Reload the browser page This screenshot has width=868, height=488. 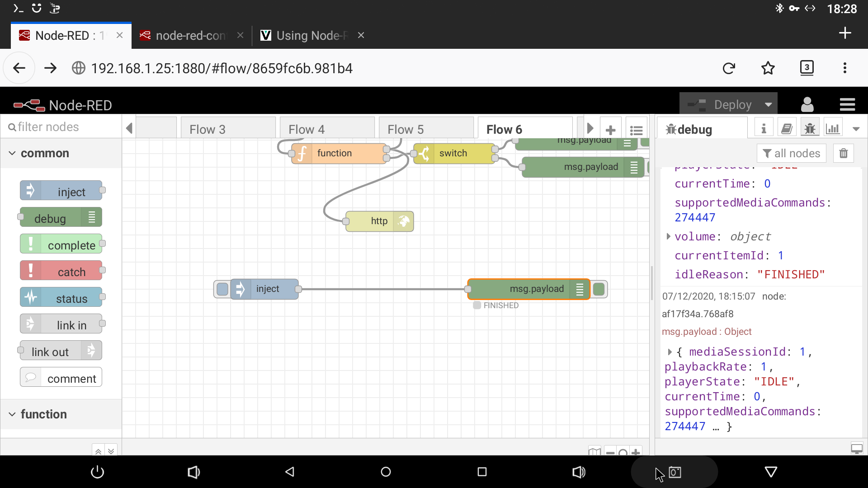pos(729,68)
